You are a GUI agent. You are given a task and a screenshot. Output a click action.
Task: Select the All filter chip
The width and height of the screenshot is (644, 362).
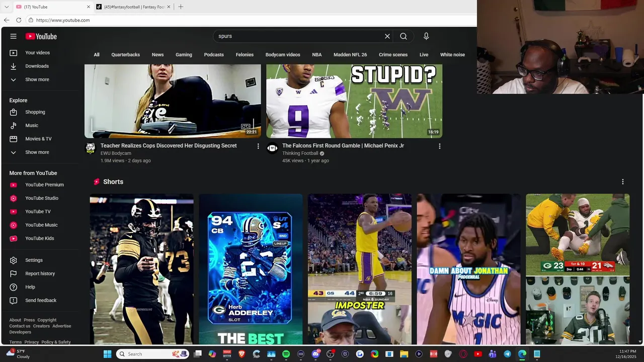click(97, 55)
